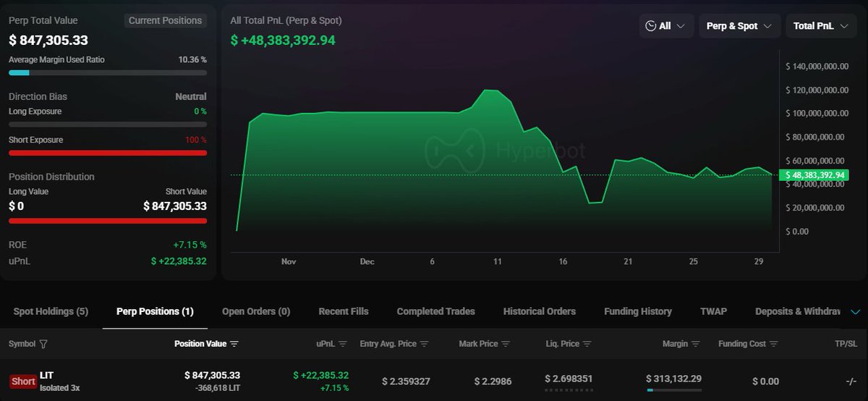Sort by the Position Value column icon

click(x=234, y=344)
